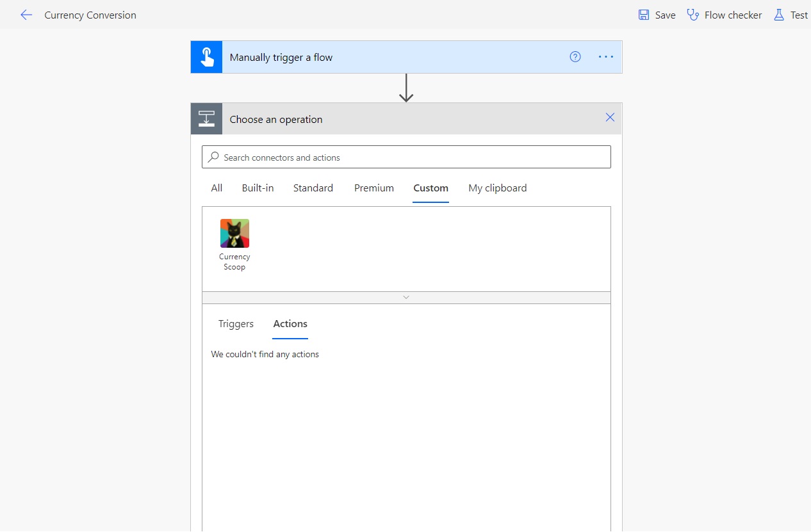This screenshot has width=811, height=532.
Task: Open the ellipsis menu on the trigger card
Action: (x=605, y=56)
